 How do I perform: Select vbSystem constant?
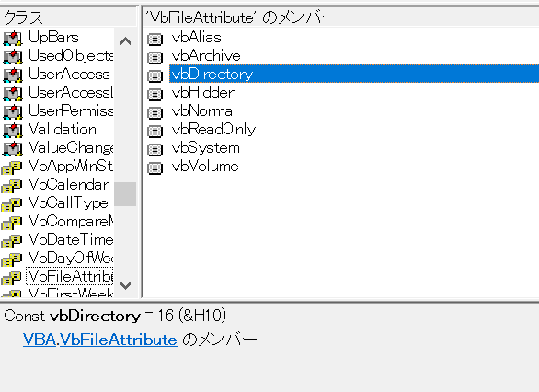tap(205, 148)
